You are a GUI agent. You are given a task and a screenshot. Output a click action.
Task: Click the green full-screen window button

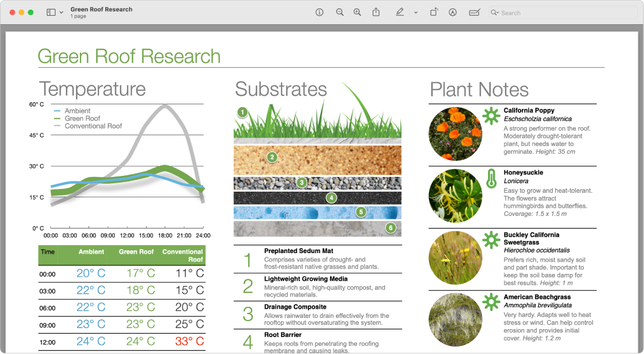(31, 11)
